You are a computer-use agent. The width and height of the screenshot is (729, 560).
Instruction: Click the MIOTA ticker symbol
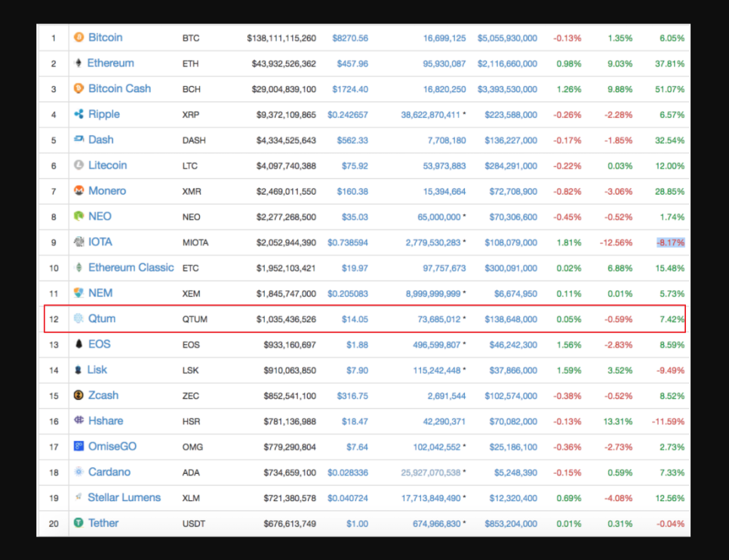(195, 243)
